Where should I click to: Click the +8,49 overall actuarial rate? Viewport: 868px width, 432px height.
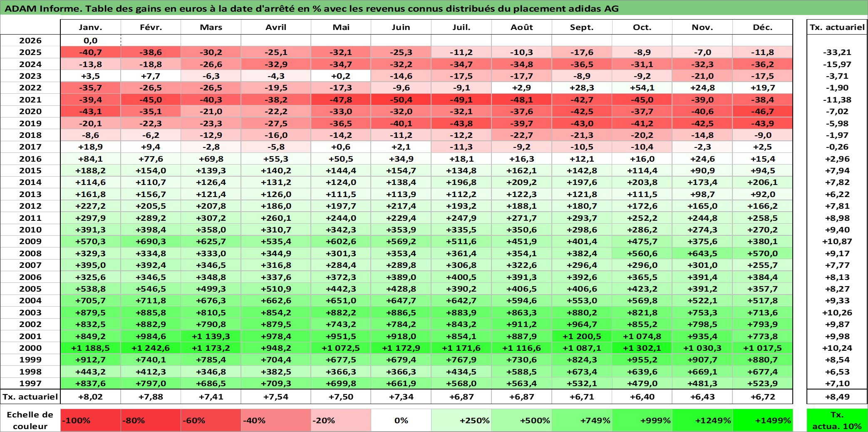point(837,397)
